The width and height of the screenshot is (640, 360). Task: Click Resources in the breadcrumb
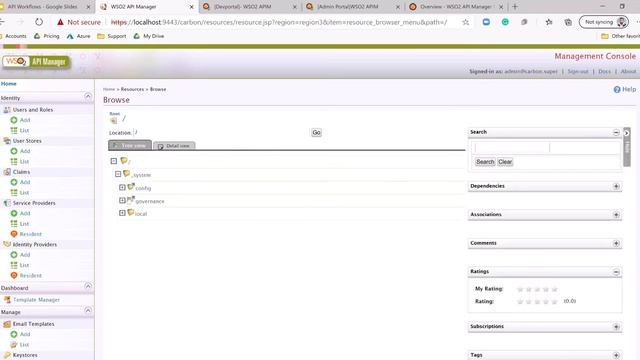[x=132, y=89]
